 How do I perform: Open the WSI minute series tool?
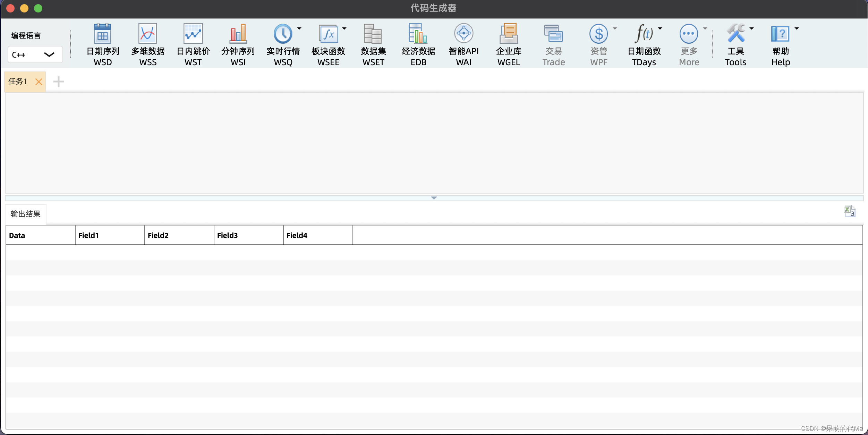point(238,34)
